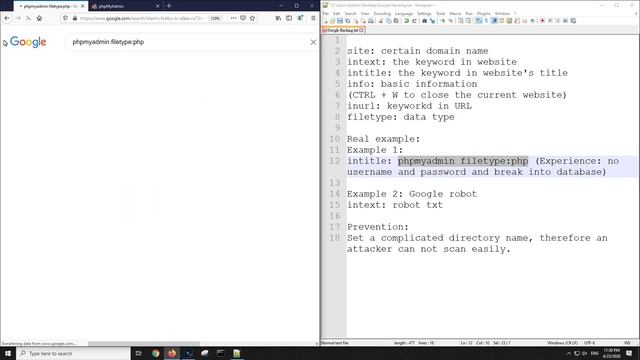Click Print icon in Notepad++ toolbar
Image resolution: width=640 pixels, height=360 pixels.
371,20
